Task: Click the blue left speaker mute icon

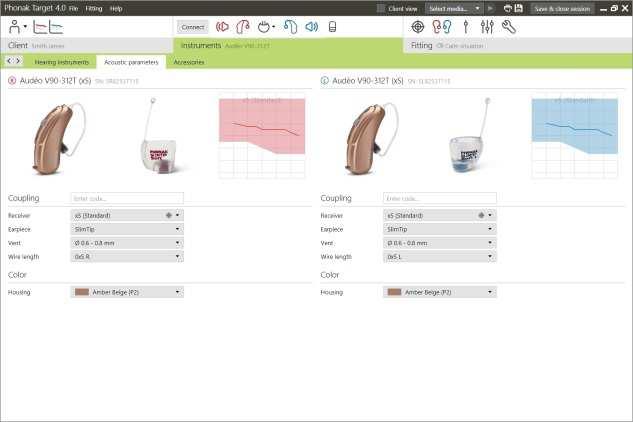Action: click(312, 27)
